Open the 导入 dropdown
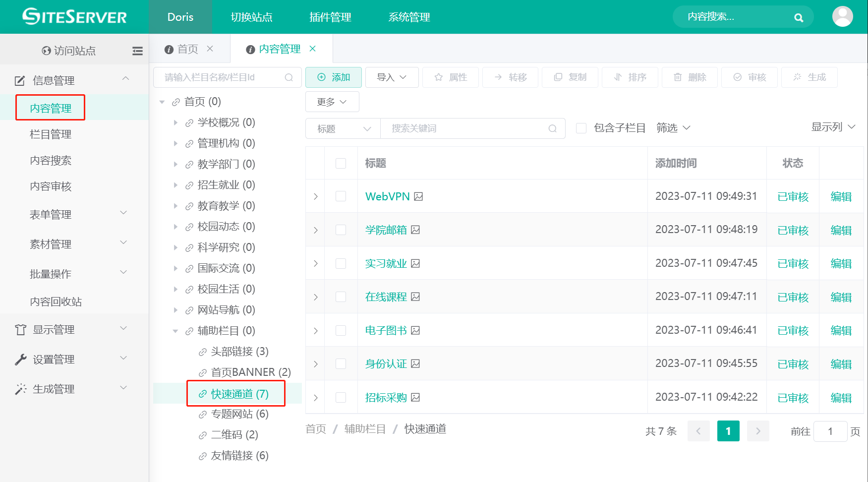The width and height of the screenshot is (868, 482). coord(392,77)
